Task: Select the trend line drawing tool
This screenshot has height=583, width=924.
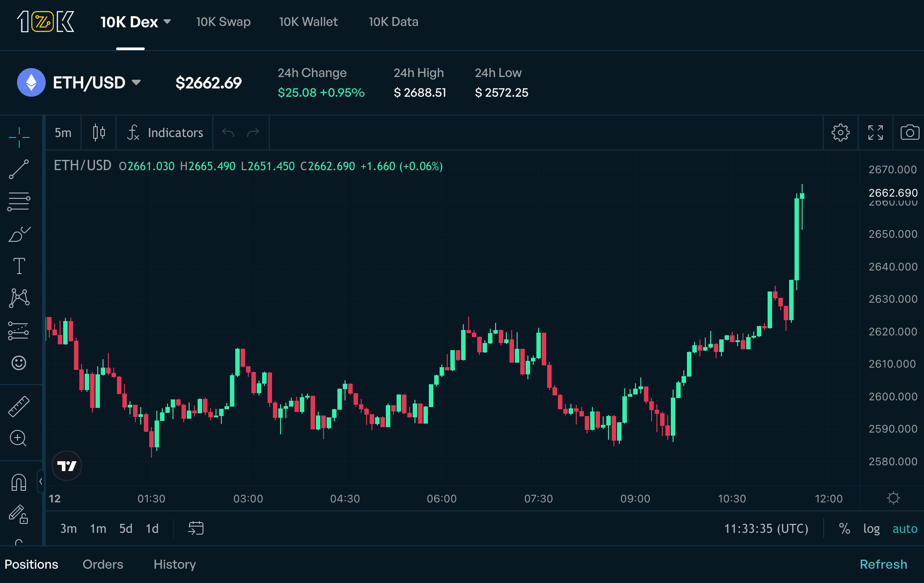Action: coord(19,169)
